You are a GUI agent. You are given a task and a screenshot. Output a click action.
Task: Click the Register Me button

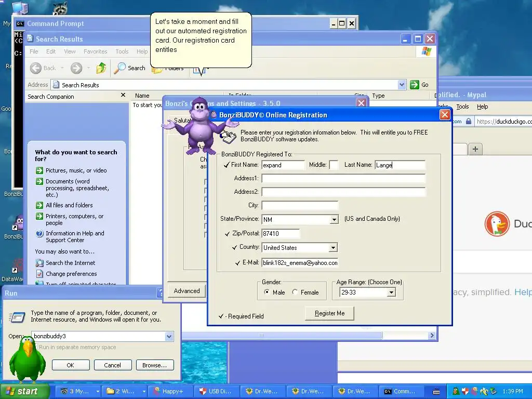329,313
